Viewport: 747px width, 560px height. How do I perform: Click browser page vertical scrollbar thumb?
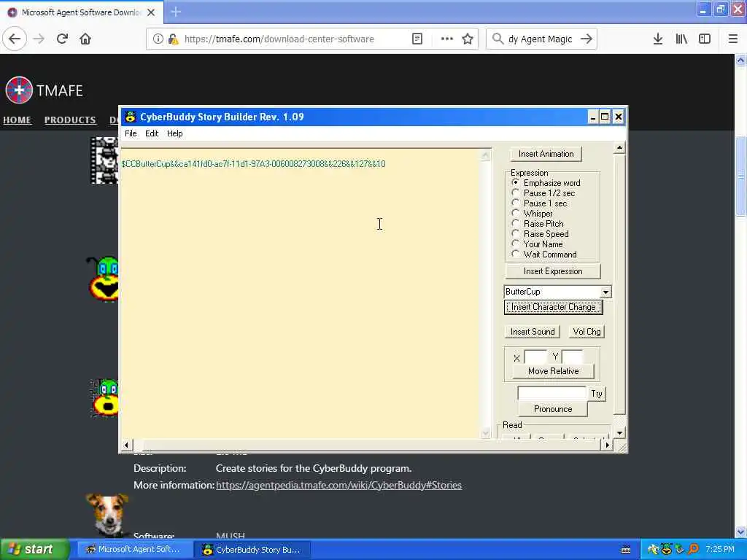click(x=740, y=176)
